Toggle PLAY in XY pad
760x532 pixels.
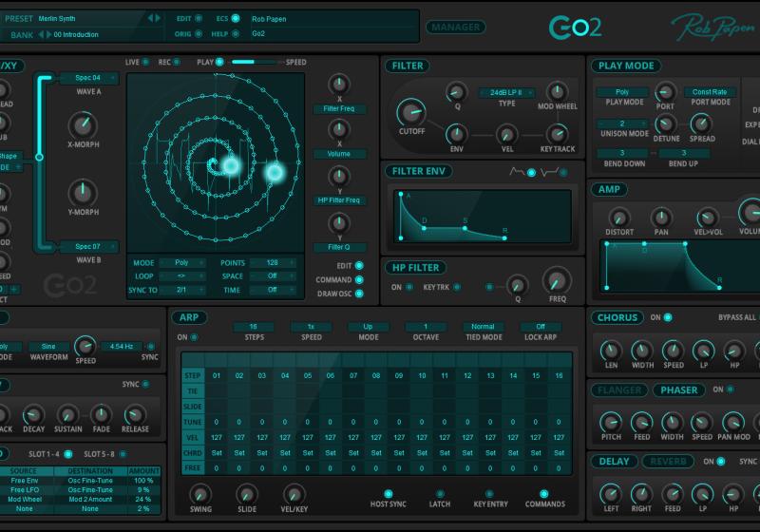pos(219,62)
